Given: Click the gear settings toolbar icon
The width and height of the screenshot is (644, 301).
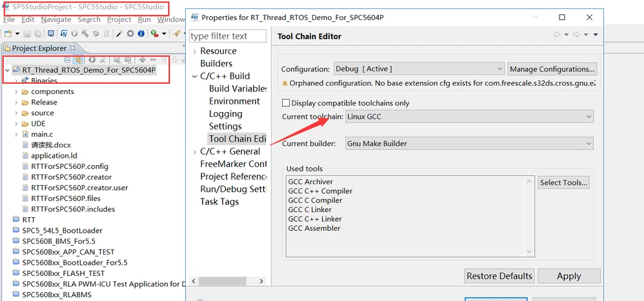Looking at the screenshot, I should click(x=130, y=34).
